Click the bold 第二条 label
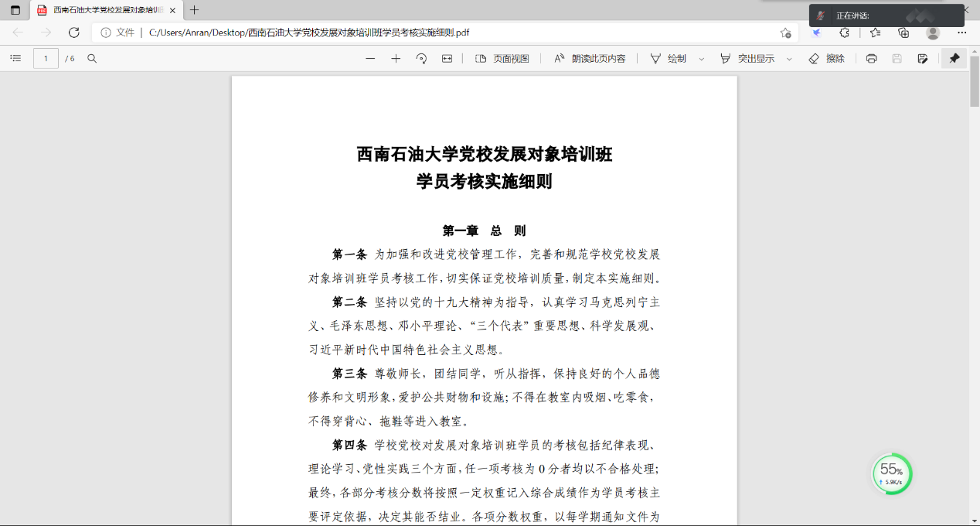This screenshot has height=526, width=980. coord(349,302)
